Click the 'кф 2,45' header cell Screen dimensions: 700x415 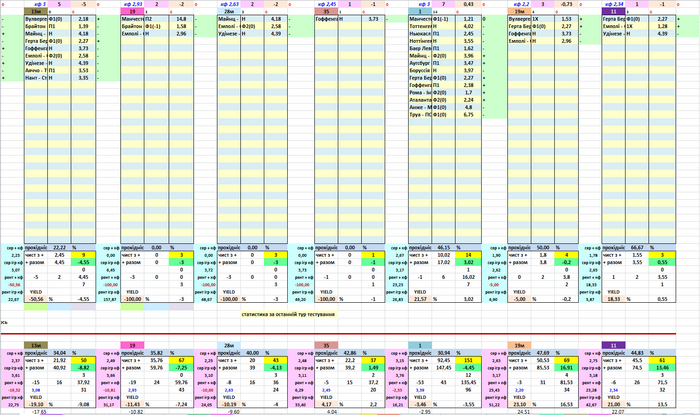(326, 4)
